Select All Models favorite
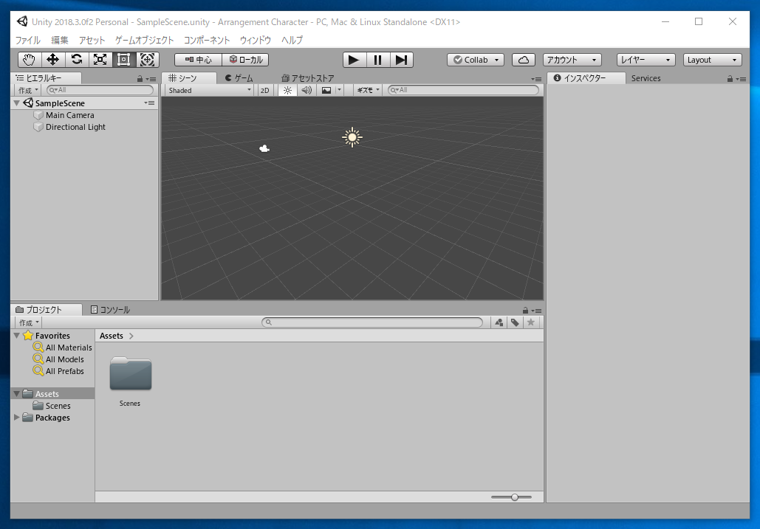The image size is (760, 529). [x=64, y=359]
